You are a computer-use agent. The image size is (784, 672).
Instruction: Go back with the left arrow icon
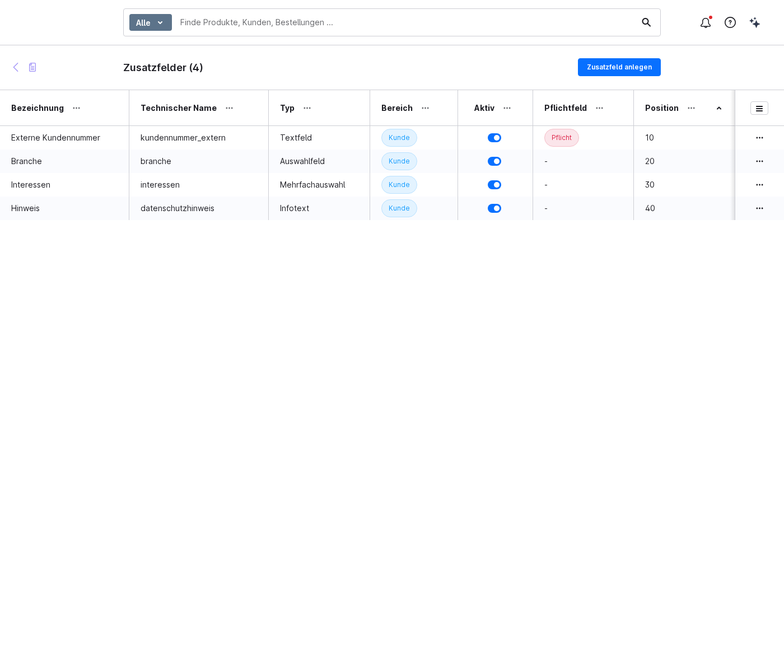pos(16,67)
